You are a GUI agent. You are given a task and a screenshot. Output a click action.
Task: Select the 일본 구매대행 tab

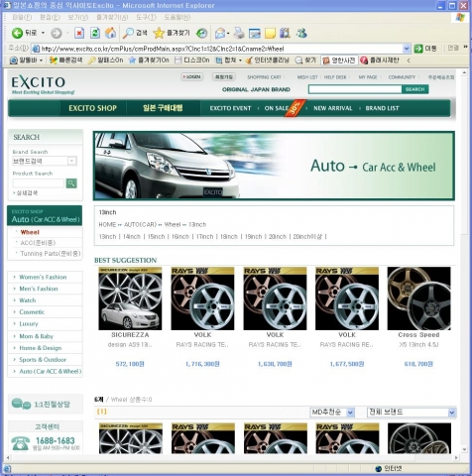point(163,108)
